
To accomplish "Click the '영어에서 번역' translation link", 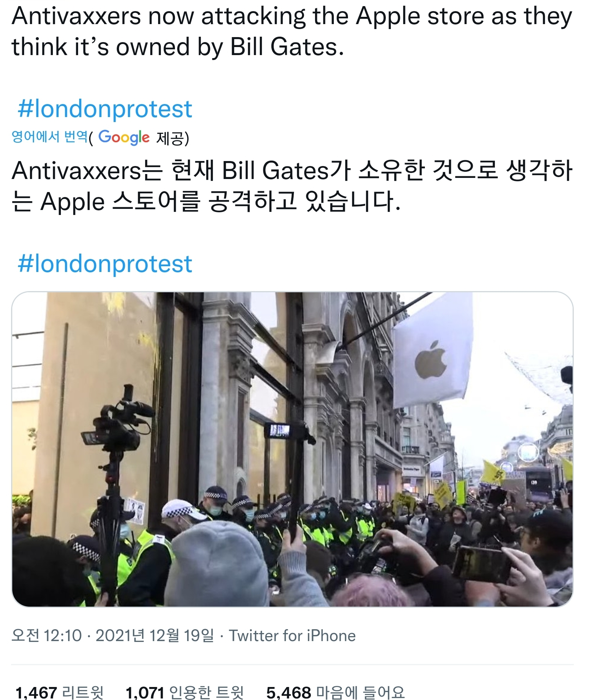I will 50,137.
